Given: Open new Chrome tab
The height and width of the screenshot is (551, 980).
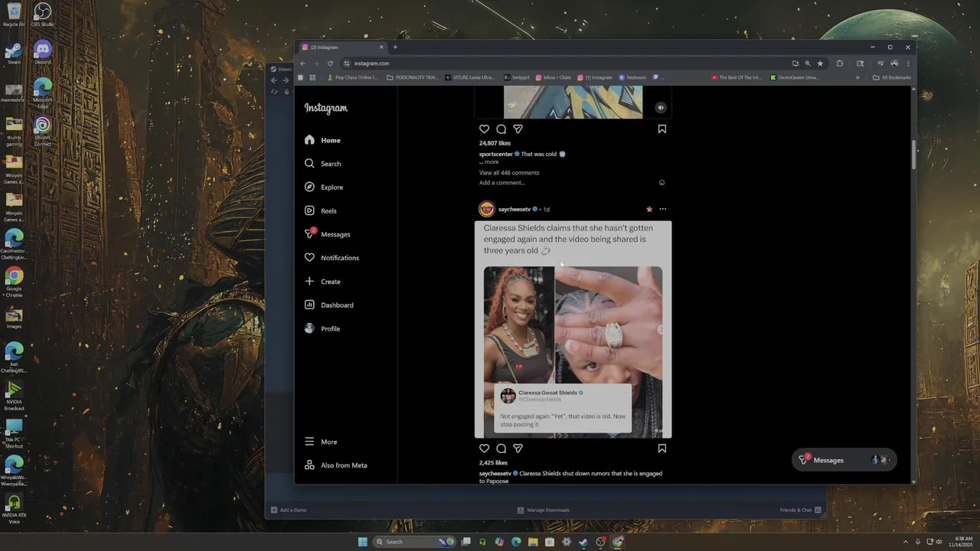Looking at the screenshot, I should (395, 47).
